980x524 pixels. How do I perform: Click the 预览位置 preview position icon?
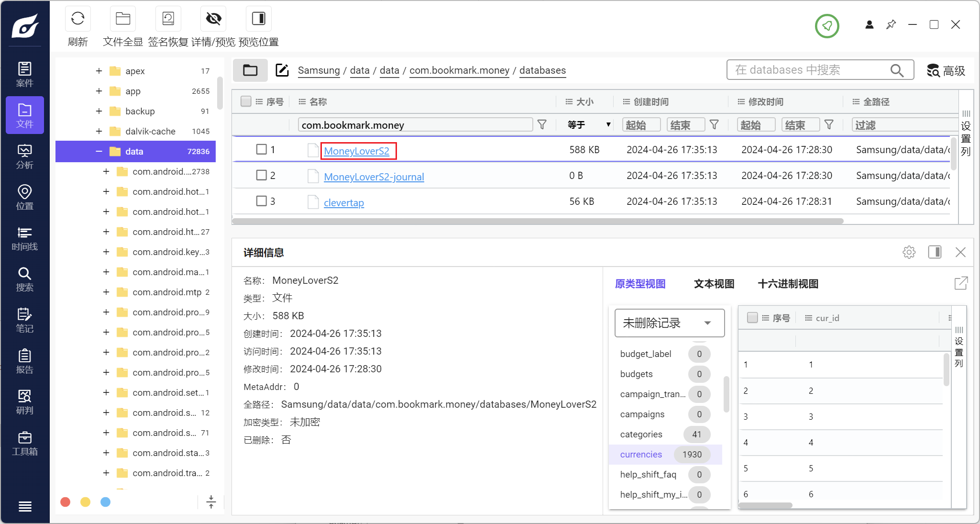pos(258,19)
